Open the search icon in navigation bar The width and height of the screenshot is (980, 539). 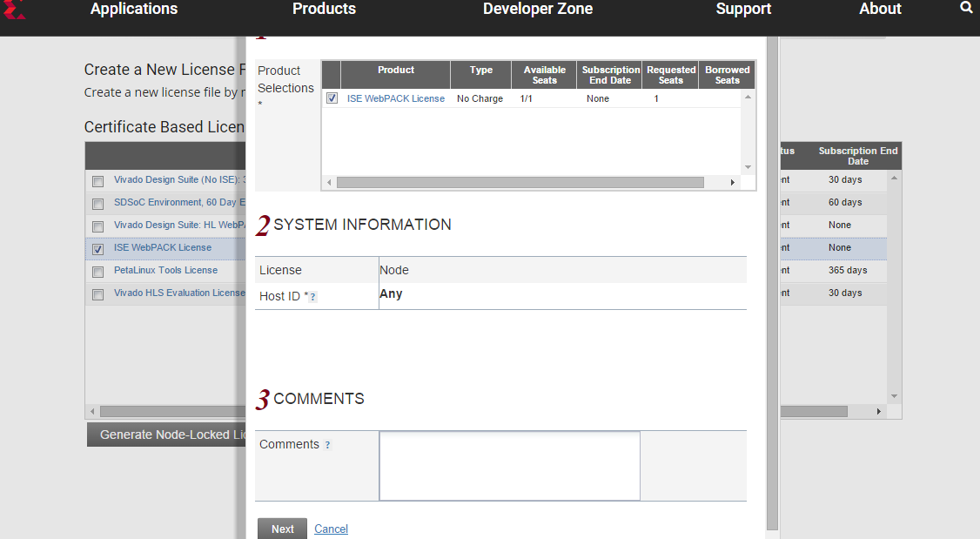click(x=966, y=8)
